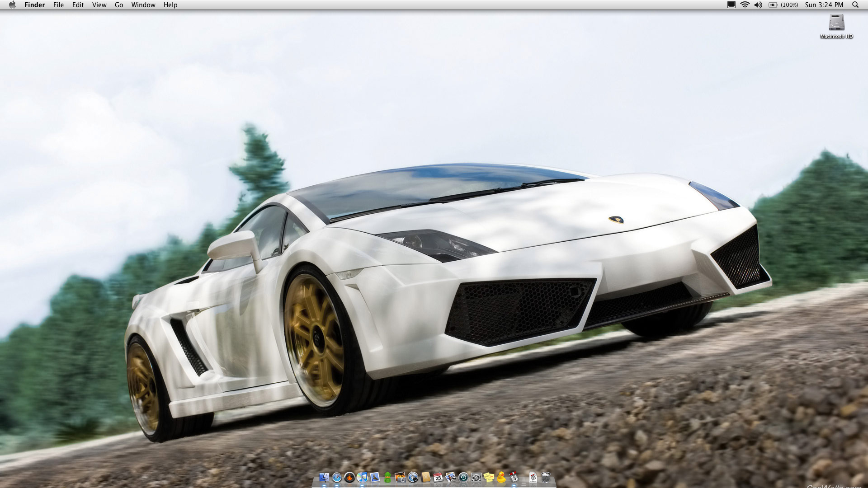Image resolution: width=868 pixels, height=488 pixels.
Task: Click the Spotlight search magnifier
Action: point(855,5)
